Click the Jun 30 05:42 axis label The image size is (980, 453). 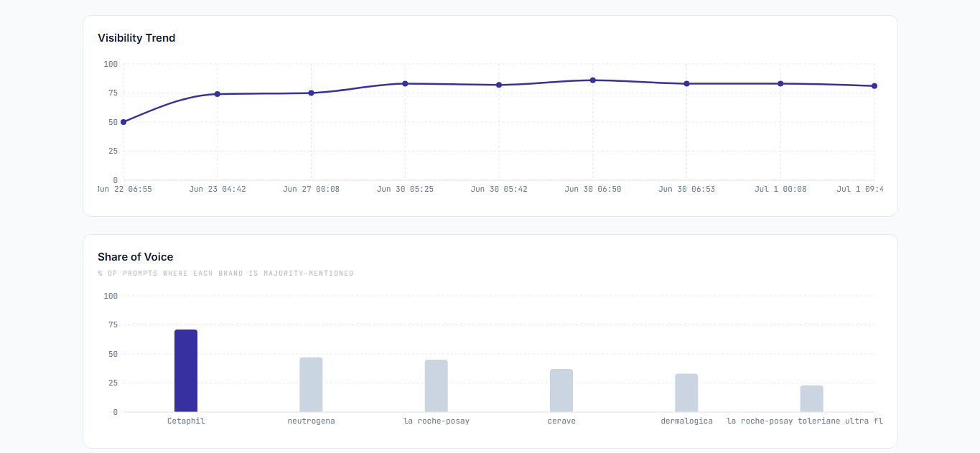pos(499,189)
